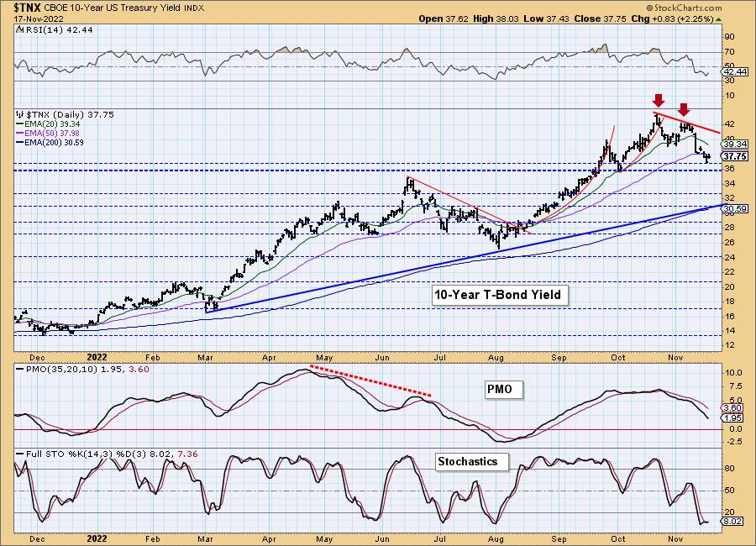
Task: Click the Low 37.43 header value
Action: pyautogui.click(x=546, y=18)
